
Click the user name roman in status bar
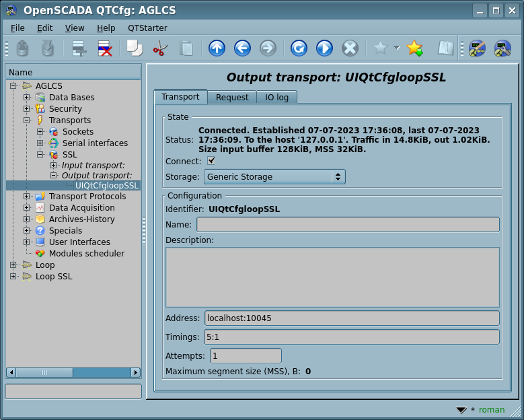click(492, 410)
